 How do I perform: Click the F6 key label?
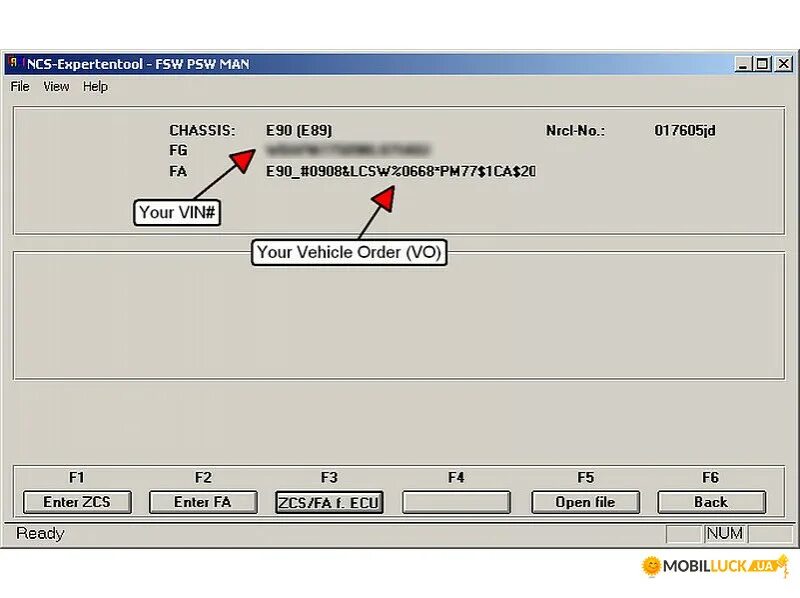click(710, 478)
